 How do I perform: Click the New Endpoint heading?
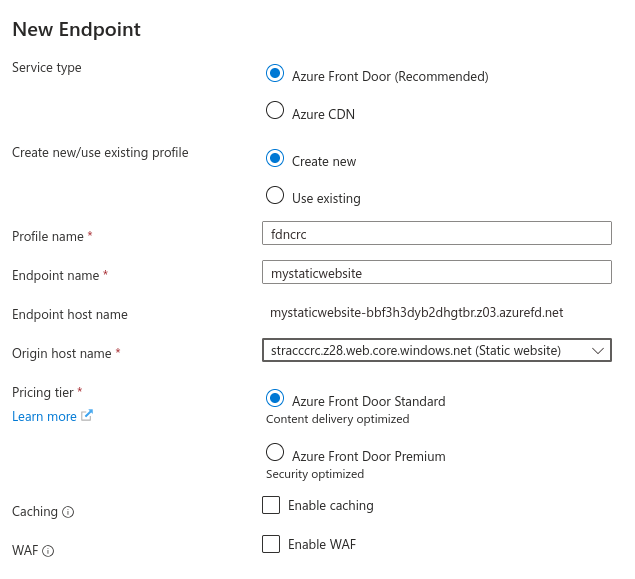pyautogui.click(x=76, y=29)
